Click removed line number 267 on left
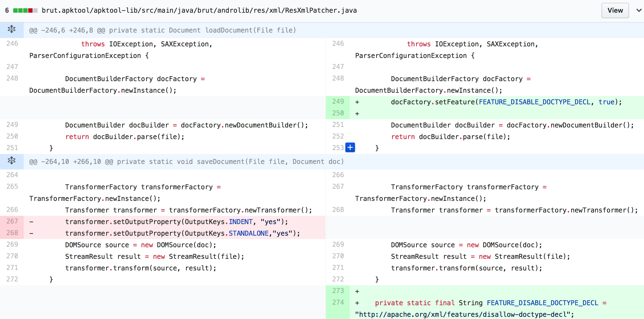The height and width of the screenshot is (319, 644). pyautogui.click(x=12, y=221)
